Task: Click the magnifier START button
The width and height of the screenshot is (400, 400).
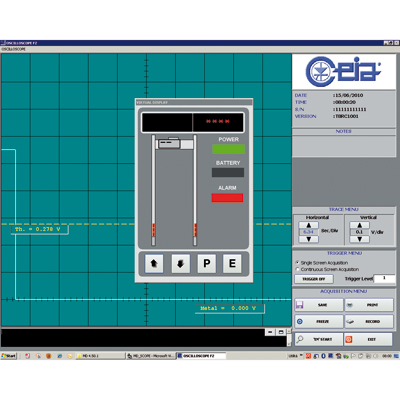Action: pos(319,339)
